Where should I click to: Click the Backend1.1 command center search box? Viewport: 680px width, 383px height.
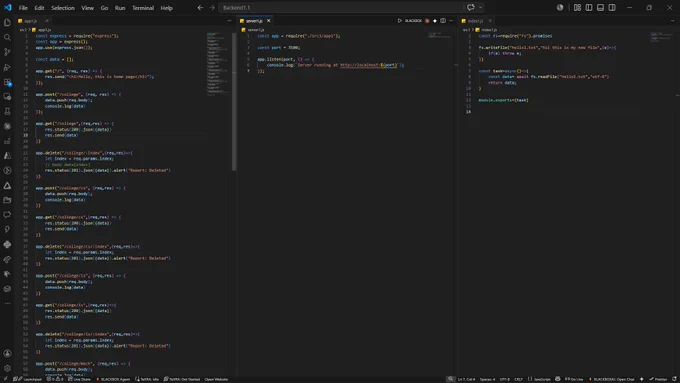pos(341,7)
